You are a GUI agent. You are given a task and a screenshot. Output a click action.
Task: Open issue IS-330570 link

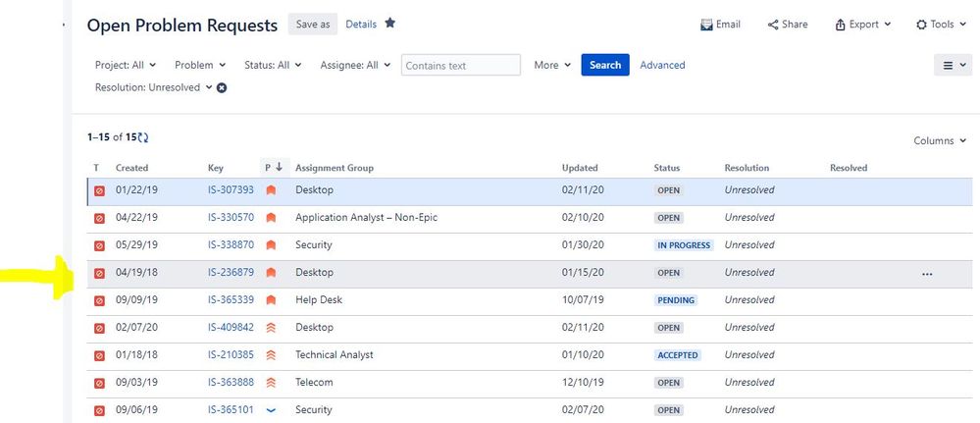(231, 218)
